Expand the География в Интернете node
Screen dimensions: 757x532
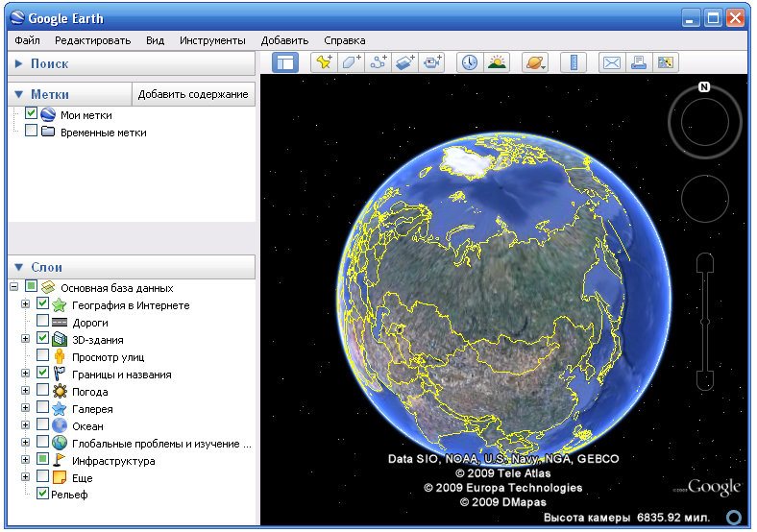coord(26,304)
